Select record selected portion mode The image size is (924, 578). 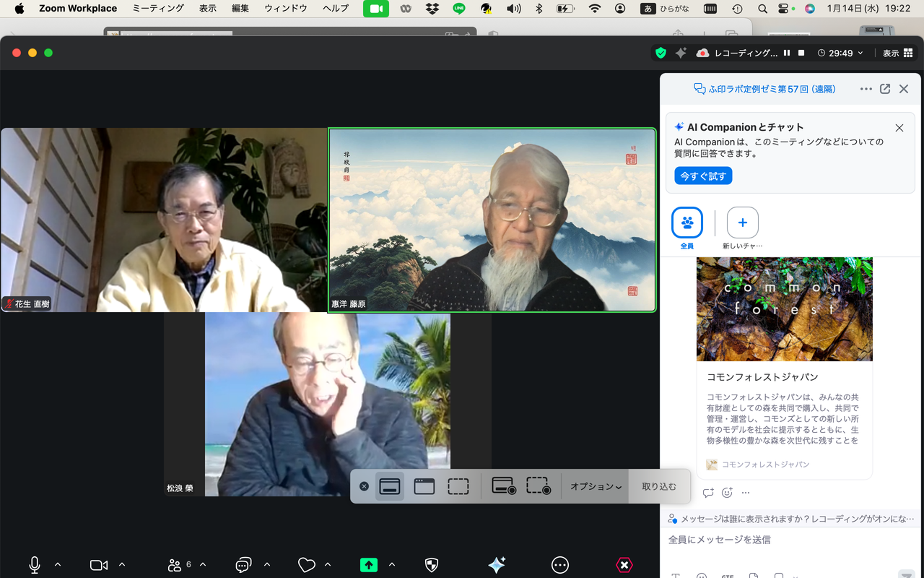pyautogui.click(x=539, y=486)
